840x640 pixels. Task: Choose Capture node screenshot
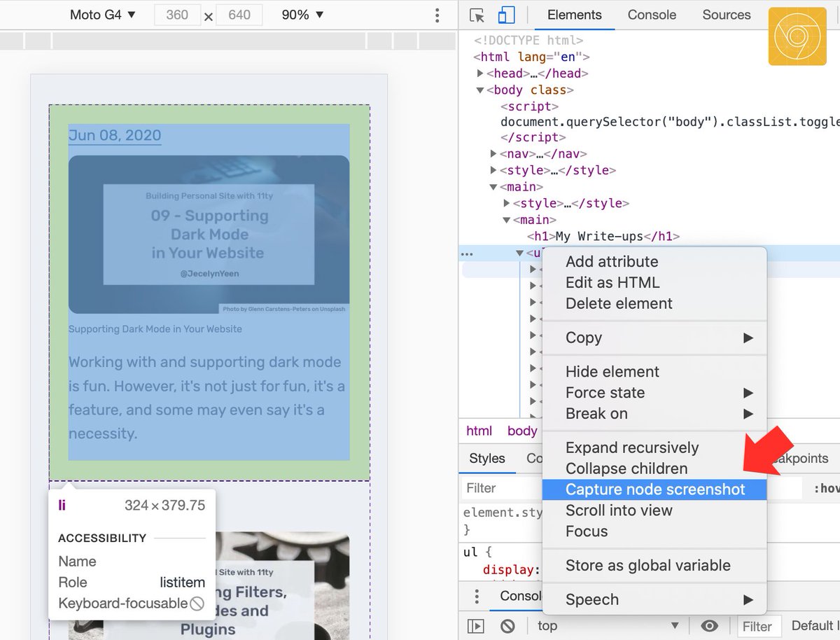(x=655, y=489)
